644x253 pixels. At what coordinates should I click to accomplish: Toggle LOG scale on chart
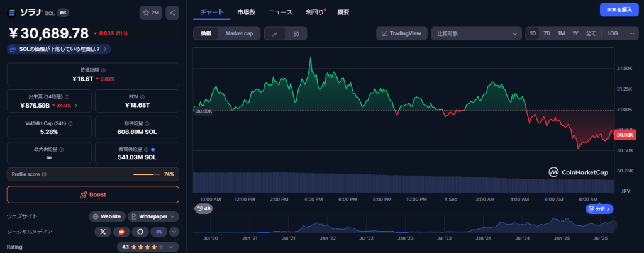613,34
